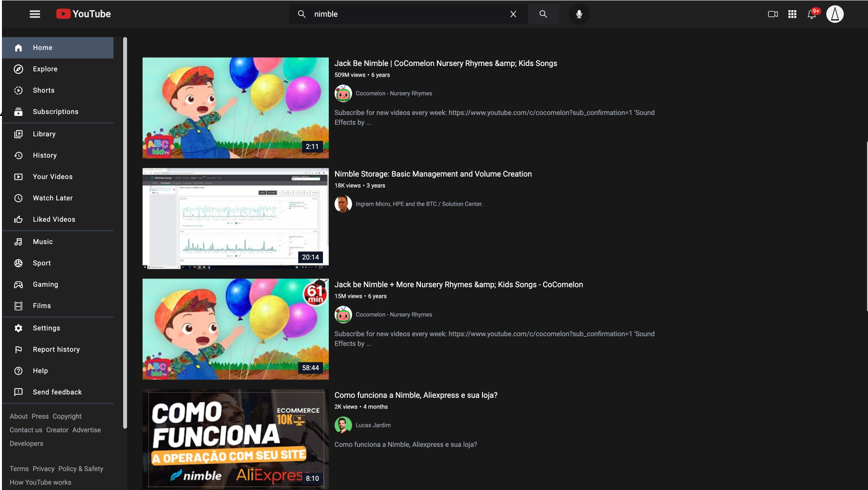Image resolution: width=868 pixels, height=490 pixels.
Task: Clear the search query with the X
Action: pyautogui.click(x=513, y=14)
